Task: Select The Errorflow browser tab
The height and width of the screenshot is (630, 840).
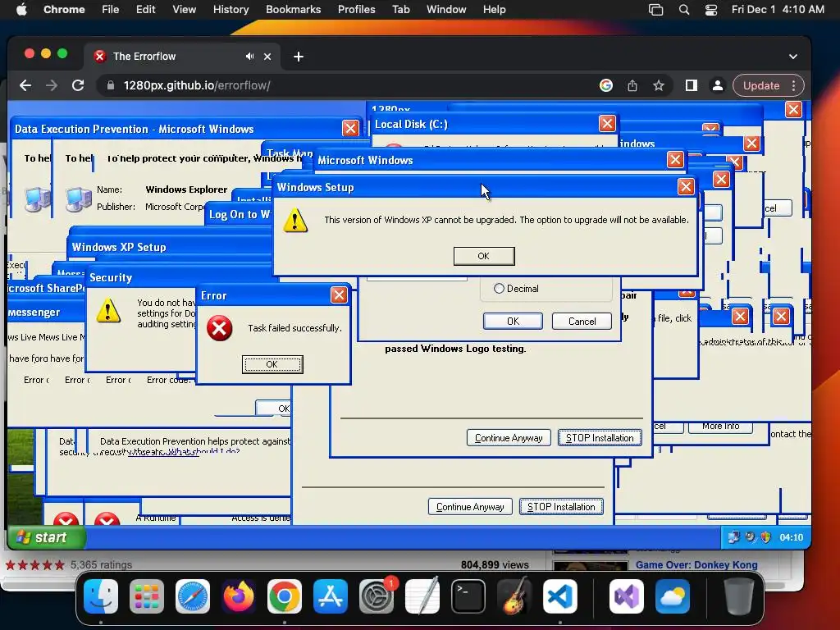Action: 181,57
